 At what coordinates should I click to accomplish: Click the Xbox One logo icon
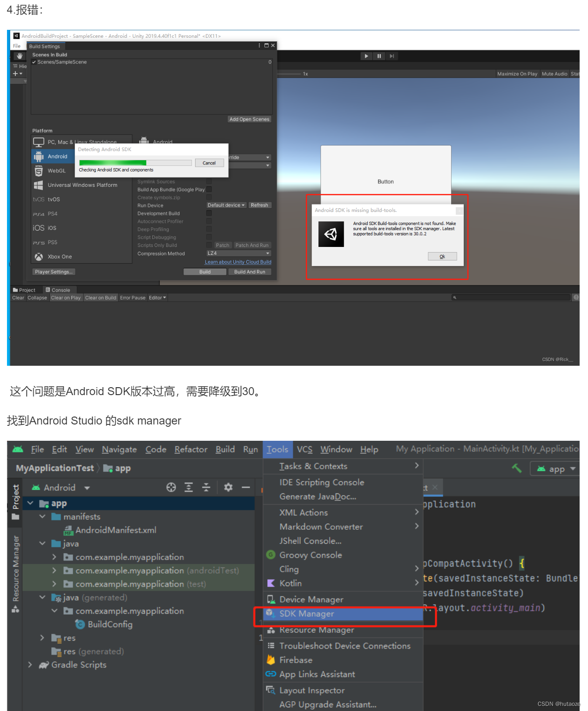39,257
